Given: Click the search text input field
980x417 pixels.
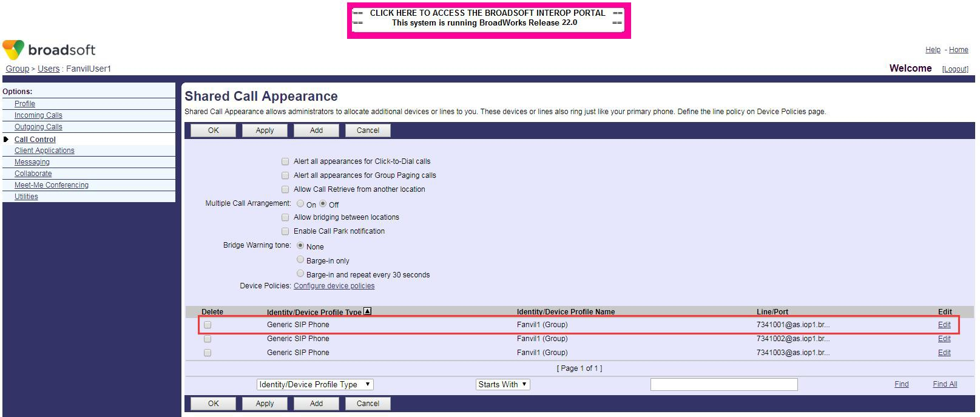Looking at the screenshot, I should tap(723, 384).
